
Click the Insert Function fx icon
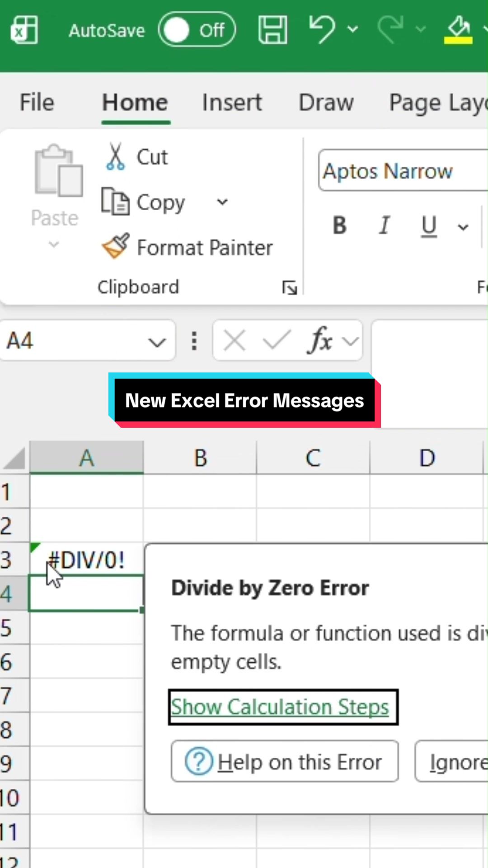320,340
